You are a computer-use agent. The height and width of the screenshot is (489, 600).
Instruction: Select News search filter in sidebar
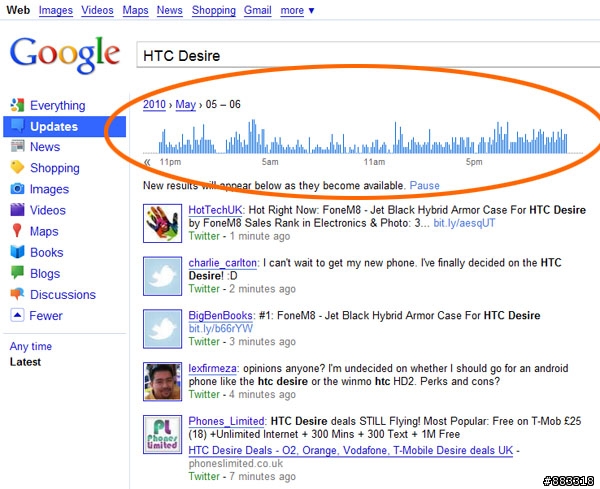pos(45,147)
